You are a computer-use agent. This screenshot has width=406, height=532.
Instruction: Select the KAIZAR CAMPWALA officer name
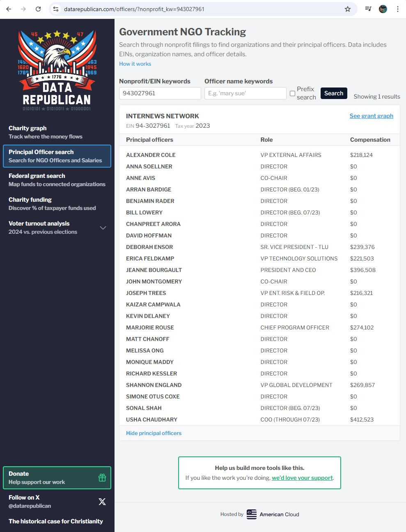click(x=153, y=304)
